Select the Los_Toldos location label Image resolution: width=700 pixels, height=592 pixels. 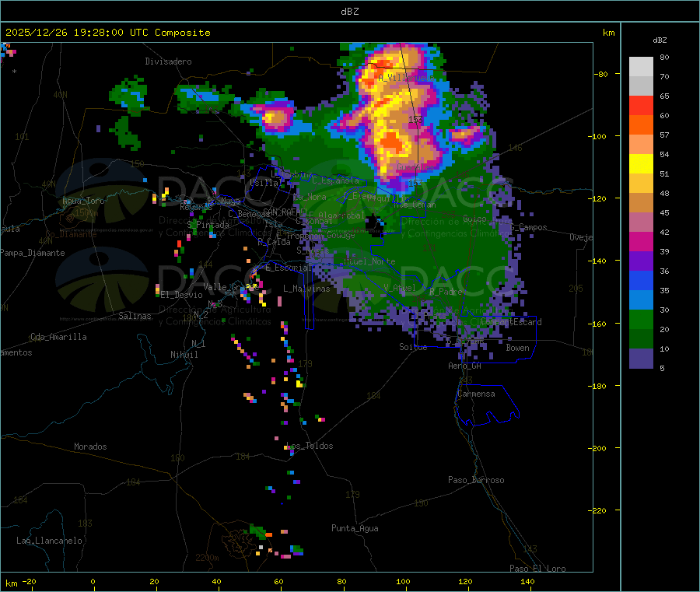310,447
